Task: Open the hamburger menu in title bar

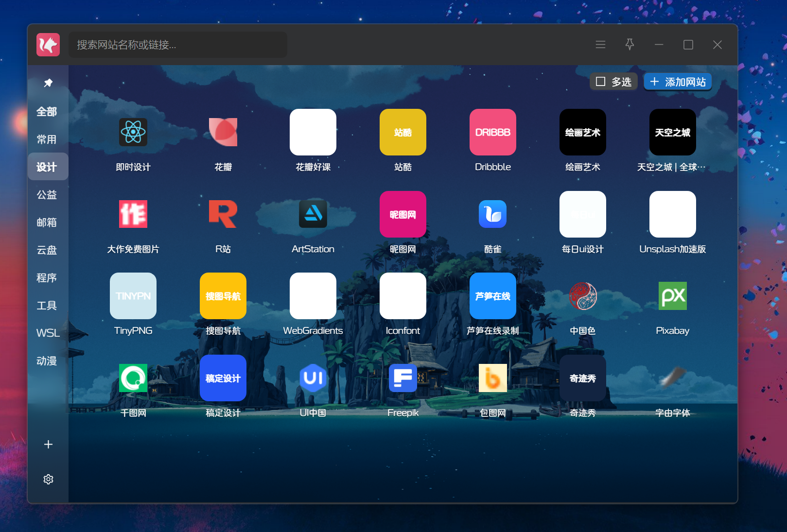Action: point(600,45)
